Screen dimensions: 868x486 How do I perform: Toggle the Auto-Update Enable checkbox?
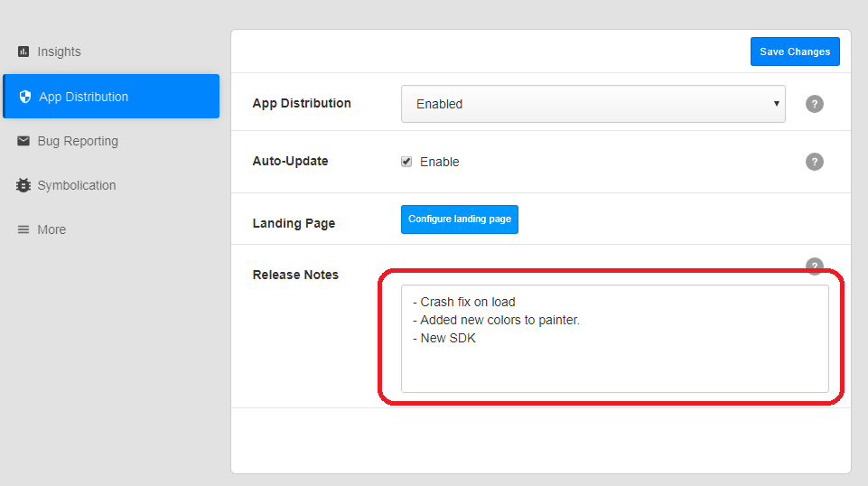coord(406,162)
